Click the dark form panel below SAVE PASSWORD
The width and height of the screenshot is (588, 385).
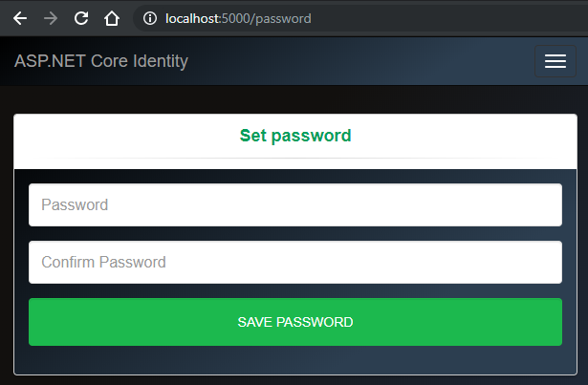[x=294, y=360]
